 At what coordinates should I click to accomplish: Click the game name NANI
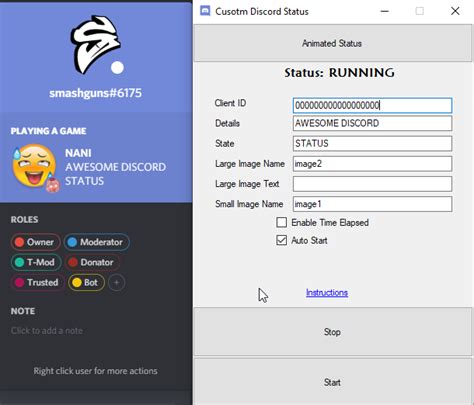coord(78,153)
